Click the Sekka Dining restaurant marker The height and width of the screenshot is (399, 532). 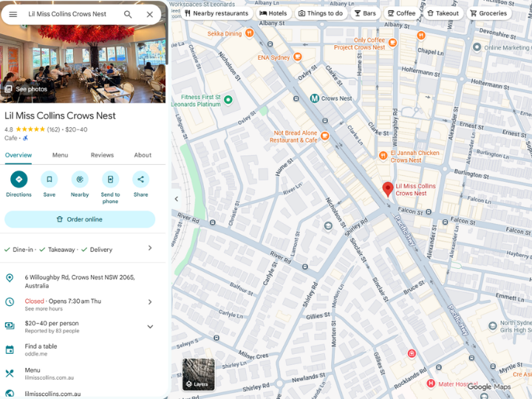click(250, 33)
